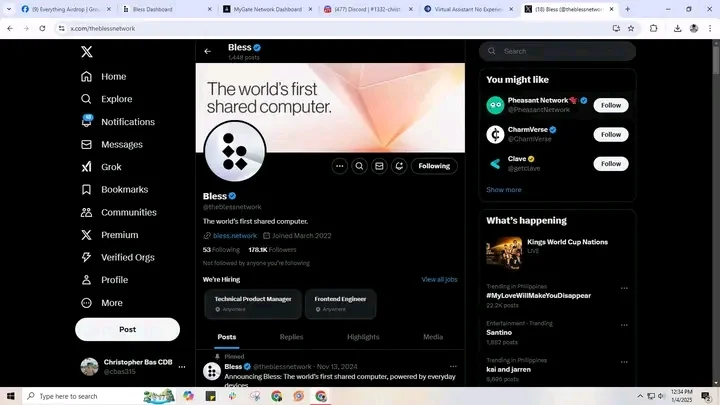
Task: Open more options on the pinned Bless post
Action: (453, 366)
